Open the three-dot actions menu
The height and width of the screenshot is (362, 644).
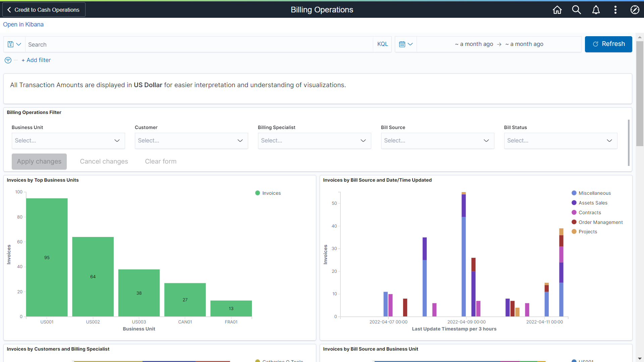coord(615,10)
